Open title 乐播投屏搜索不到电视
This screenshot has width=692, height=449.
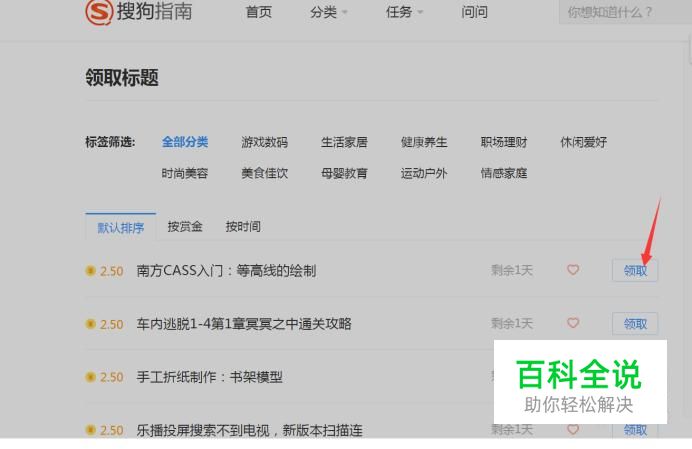pyautogui.click(x=250, y=430)
